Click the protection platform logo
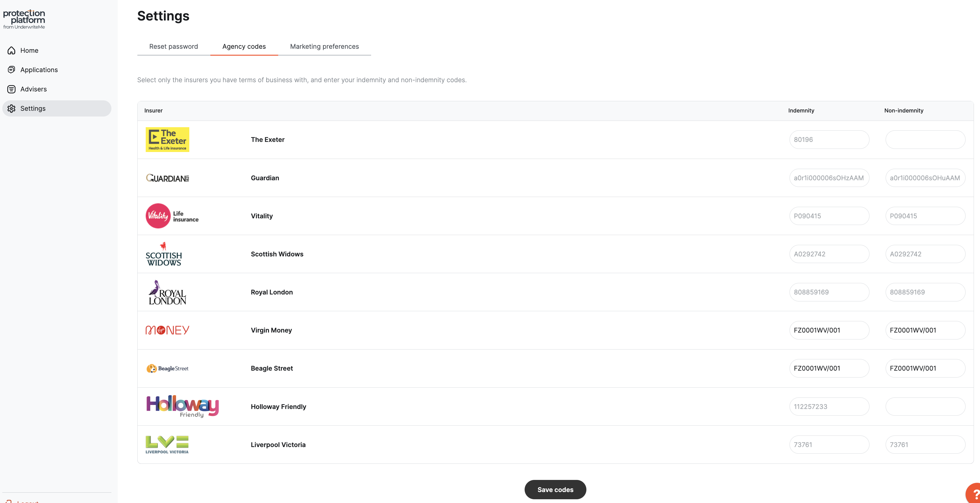 point(24,19)
